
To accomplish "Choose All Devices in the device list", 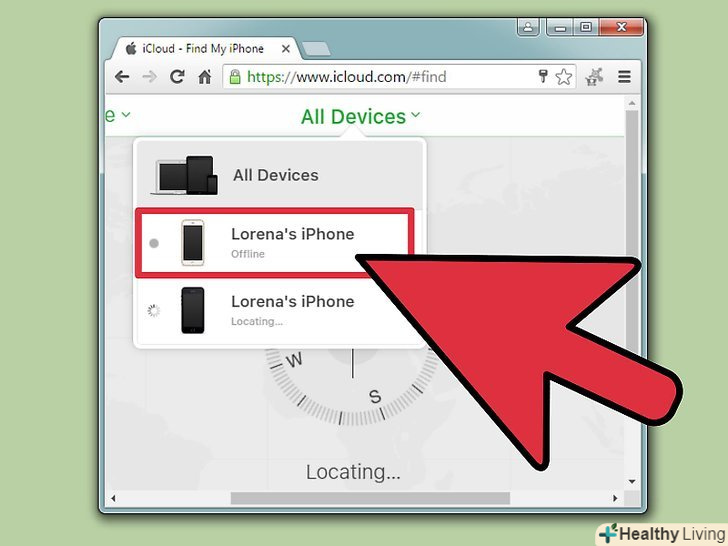I will (279, 175).
